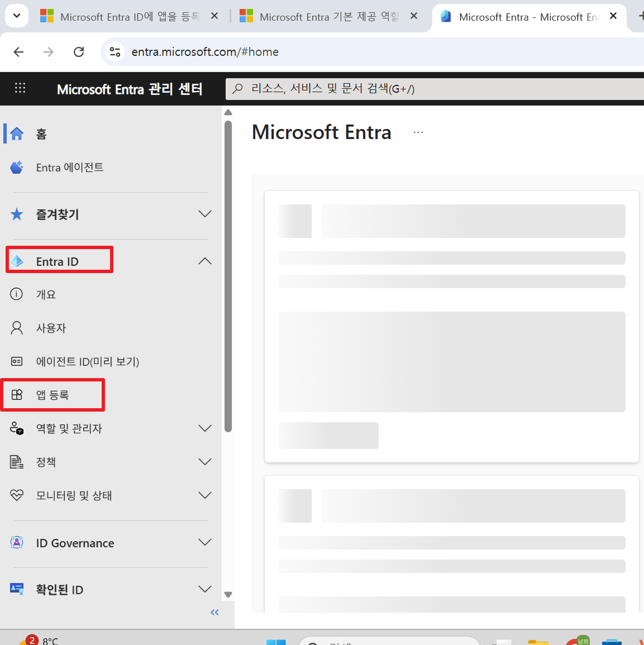The width and height of the screenshot is (644, 645).
Task: Expand the 정책 chevron
Action: pos(204,461)
